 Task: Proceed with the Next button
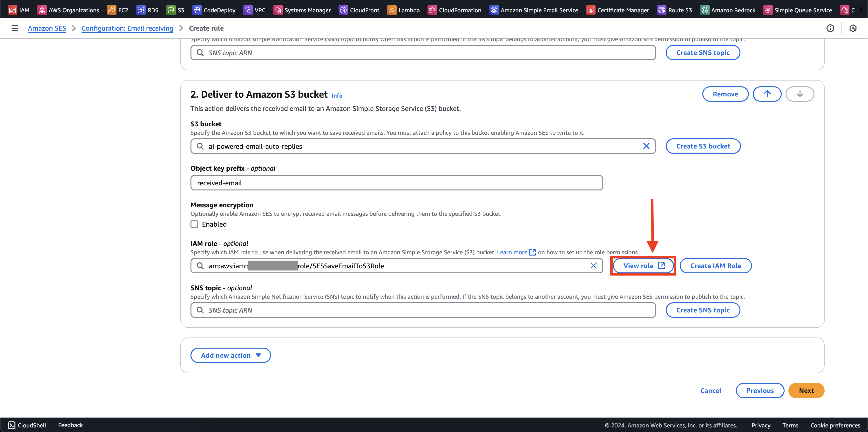click(x=806, y=391)
